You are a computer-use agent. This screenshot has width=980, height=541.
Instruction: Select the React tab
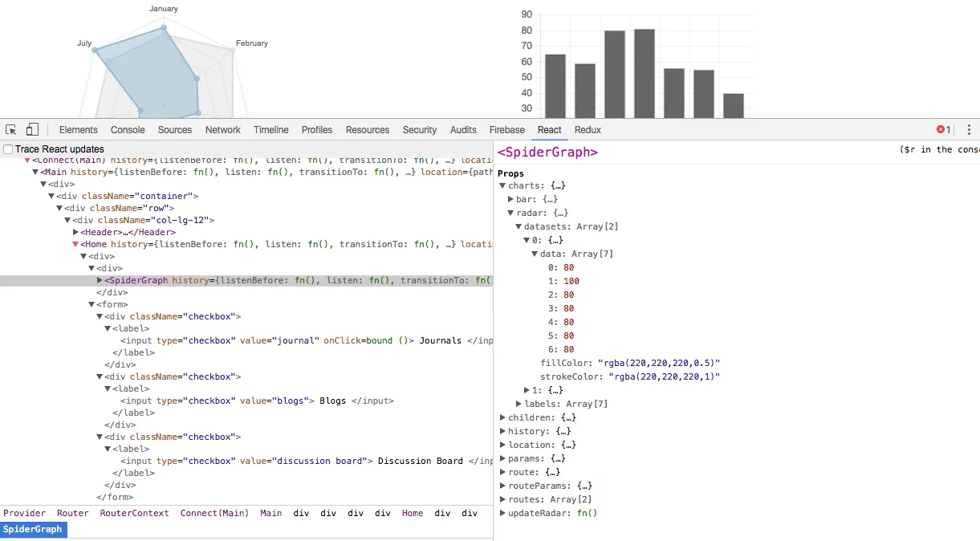point(550,130)
